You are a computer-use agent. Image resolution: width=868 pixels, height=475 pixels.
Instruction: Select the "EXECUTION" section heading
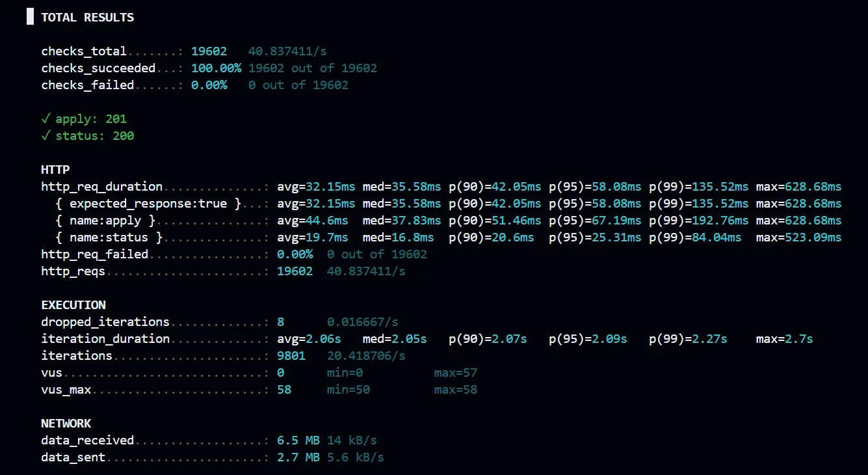coord(73,305)
